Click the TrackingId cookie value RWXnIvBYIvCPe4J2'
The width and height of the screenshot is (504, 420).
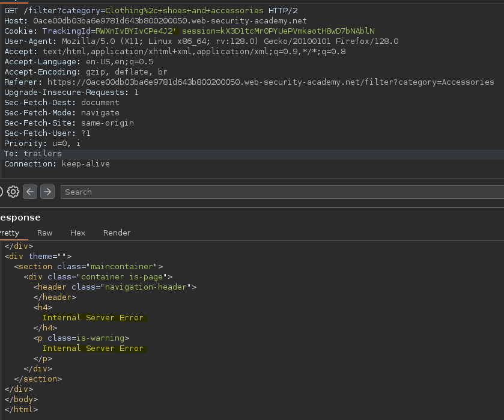[136, 31]
